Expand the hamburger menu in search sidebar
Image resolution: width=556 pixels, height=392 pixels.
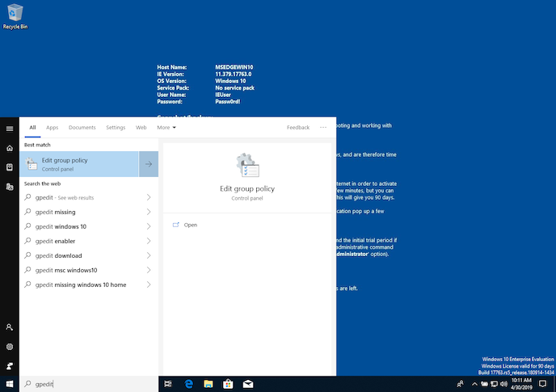click(x=10, y=129)
